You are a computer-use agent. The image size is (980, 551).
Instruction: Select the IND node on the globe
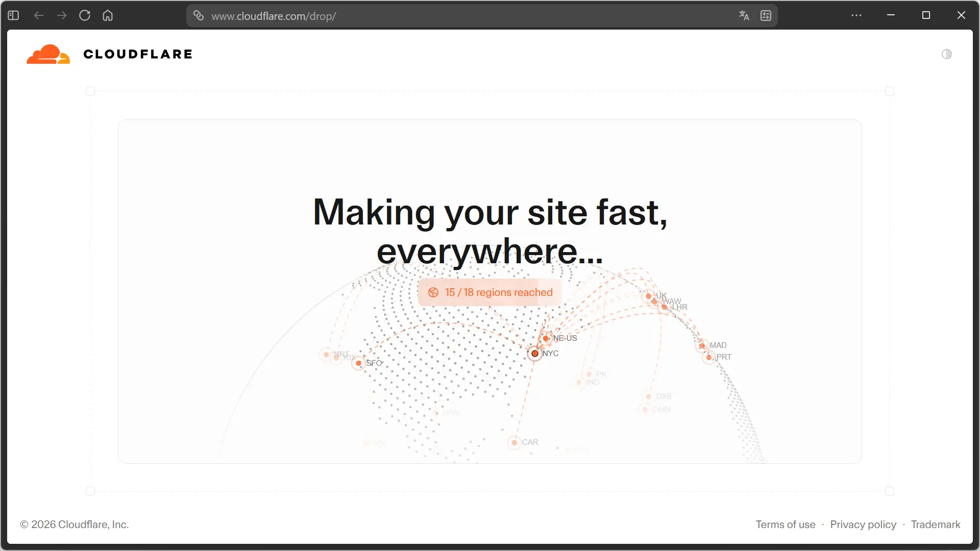tap(579, 382)
